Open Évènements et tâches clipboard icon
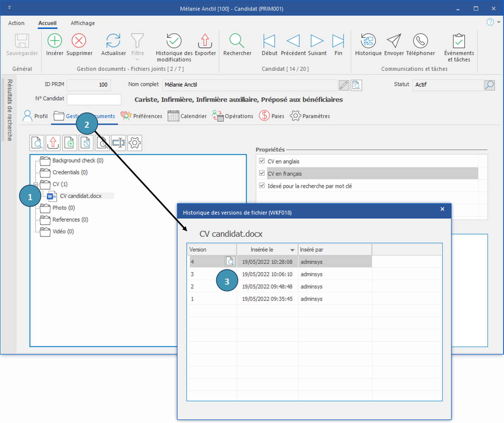This screenshot has width=504, height=423. (459, 41)
